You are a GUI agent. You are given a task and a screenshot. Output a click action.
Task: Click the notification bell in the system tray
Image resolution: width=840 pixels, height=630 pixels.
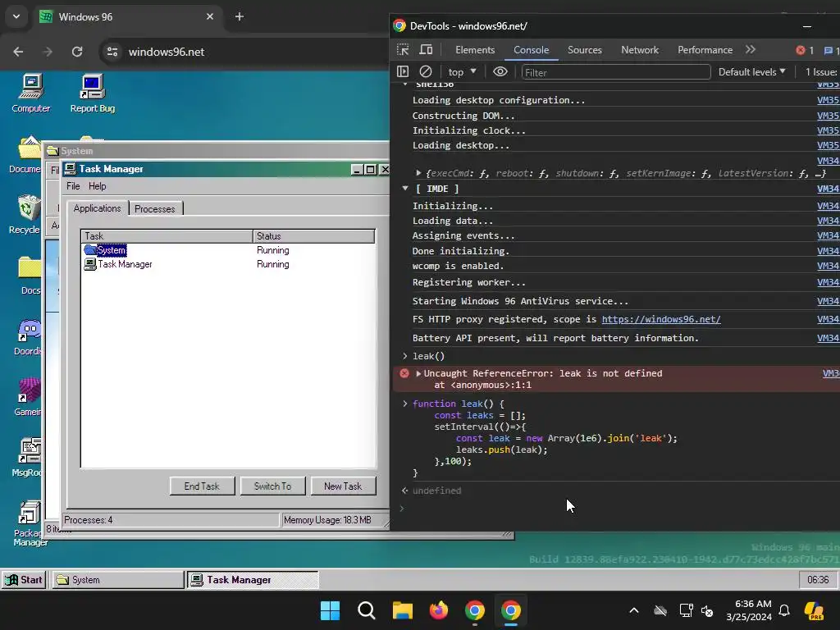784,610
